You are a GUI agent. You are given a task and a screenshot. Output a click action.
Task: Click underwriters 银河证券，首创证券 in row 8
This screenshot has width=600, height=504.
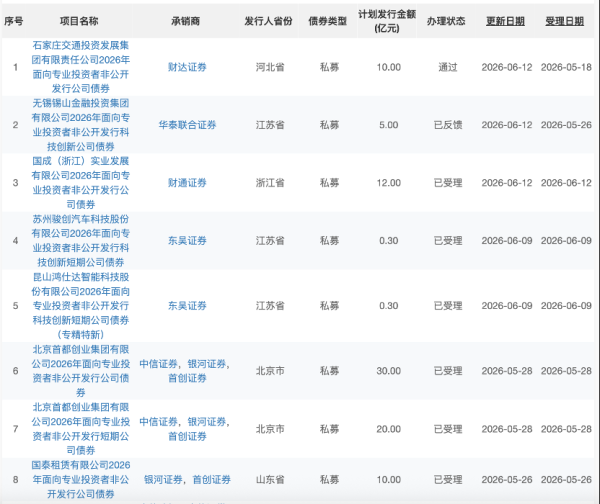click(187, 480)
